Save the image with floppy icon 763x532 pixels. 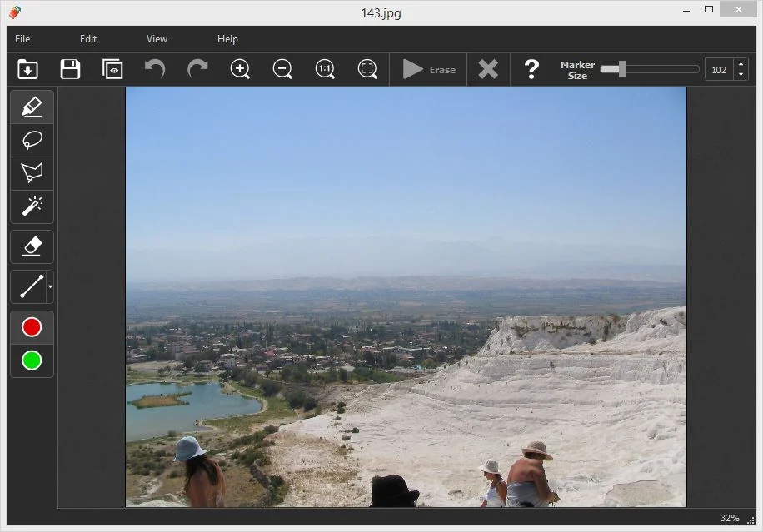click(x=70, y=69)
